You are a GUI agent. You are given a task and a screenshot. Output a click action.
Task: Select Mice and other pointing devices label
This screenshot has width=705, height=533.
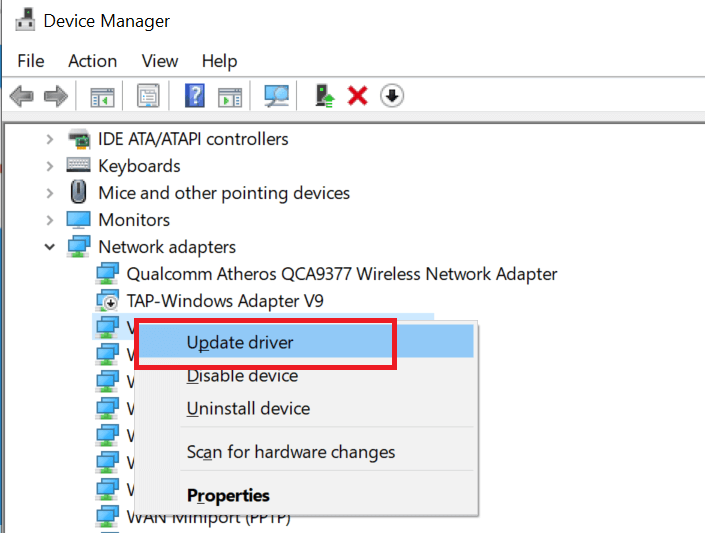(224, 193)
